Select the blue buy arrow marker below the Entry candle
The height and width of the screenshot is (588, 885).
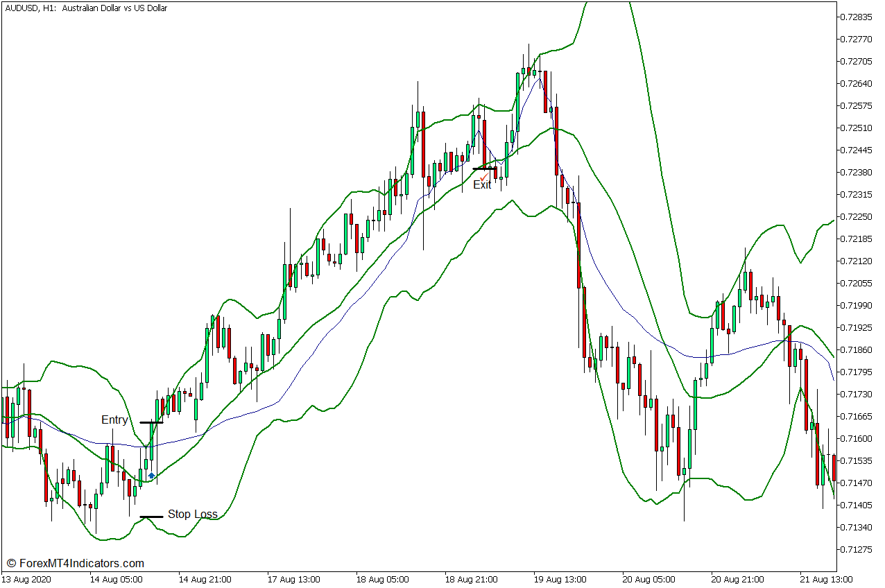pyautogui.click(x=150, y=476)
